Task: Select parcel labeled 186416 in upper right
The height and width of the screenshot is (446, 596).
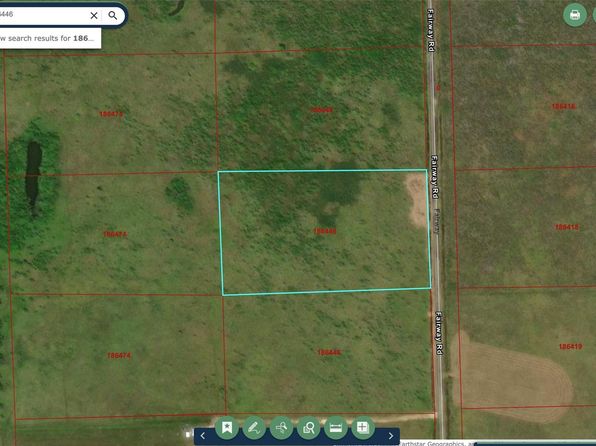Action: [563, 106]
